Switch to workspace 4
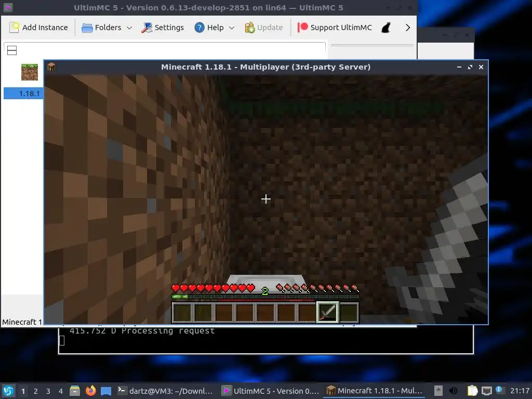 [x=61, y=391]
